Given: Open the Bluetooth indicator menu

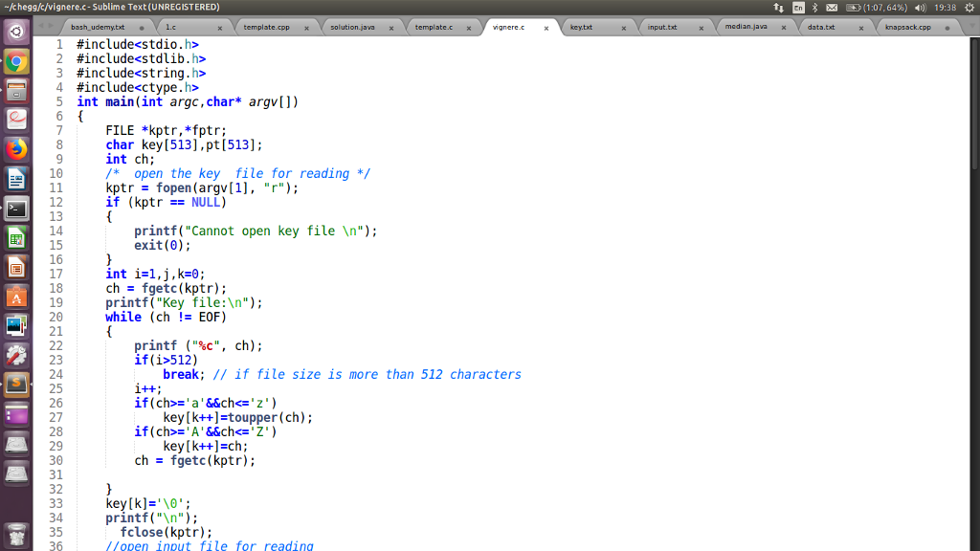Looking at the screenshot, I should (x=814, y=8).
